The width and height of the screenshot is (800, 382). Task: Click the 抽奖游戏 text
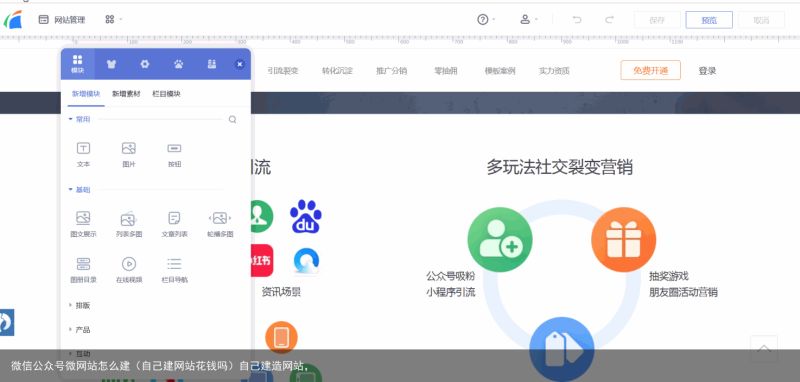pyautogui.click(x=669, y=276)
